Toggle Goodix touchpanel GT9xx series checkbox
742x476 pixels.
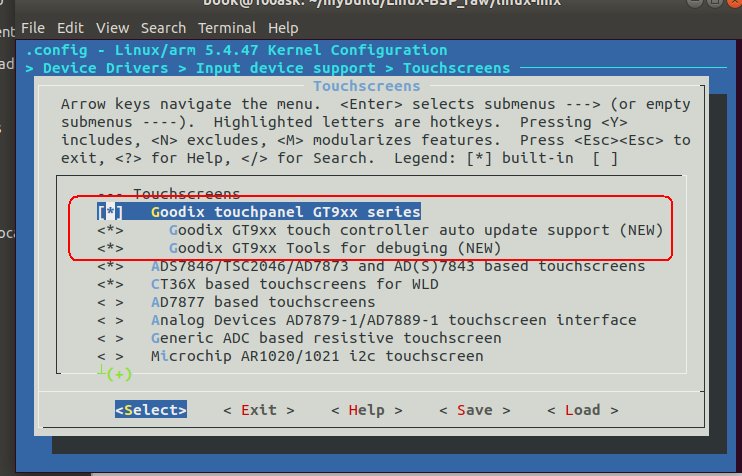110,212
